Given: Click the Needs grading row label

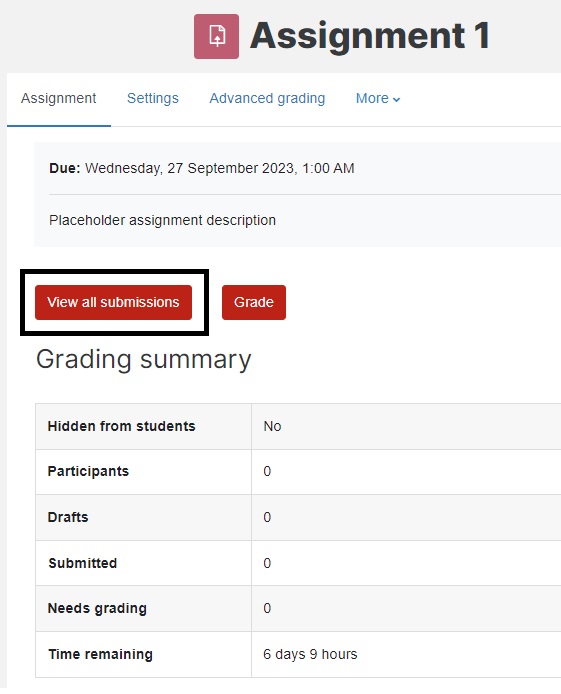Looking at the screenshot, I should (97, 609).
